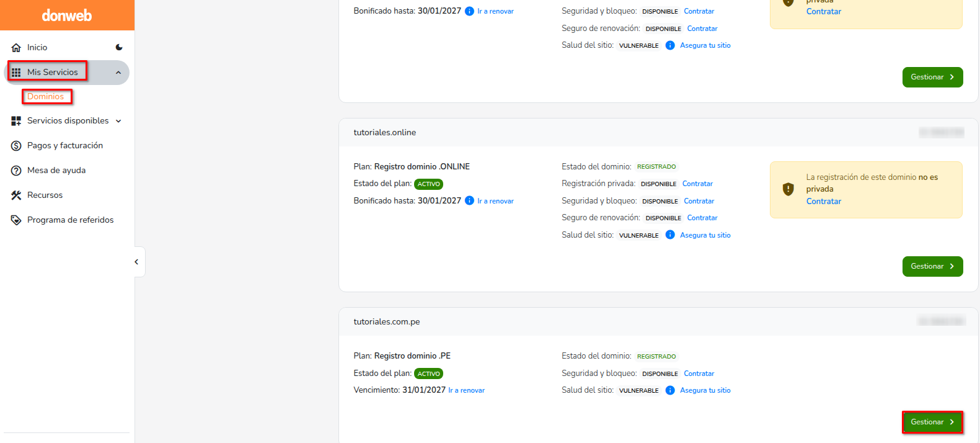The width and height of the screenshot is (980, 443).
Task: Click the Recursos tools icon
Action: point(16,195)
